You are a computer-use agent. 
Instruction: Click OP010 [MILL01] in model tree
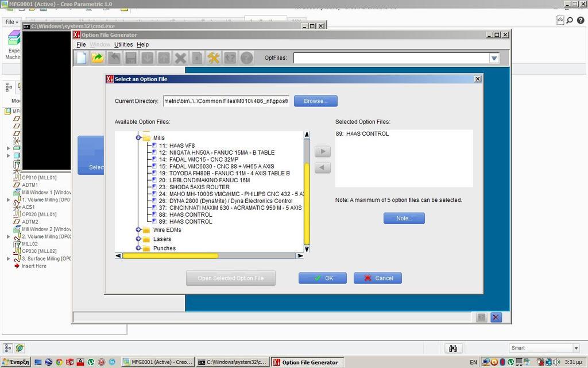click(x=39, y=178)
